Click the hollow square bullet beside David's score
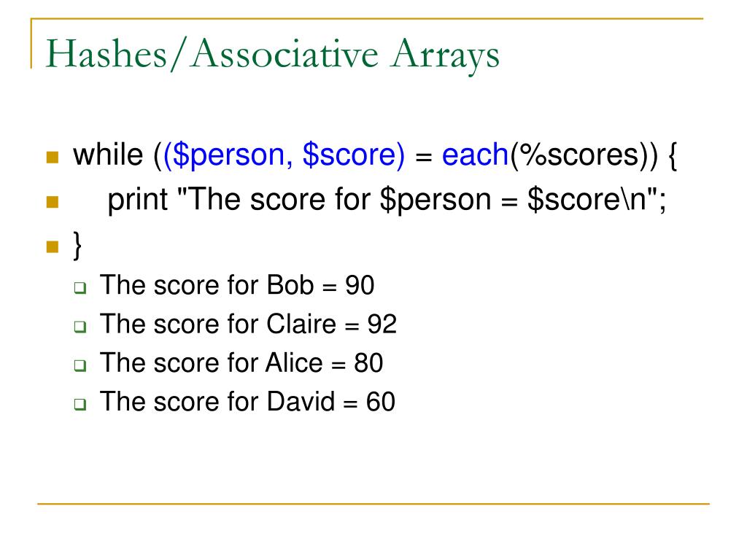Viewport: 747px width, 560px height. click(x=80, y=404)
